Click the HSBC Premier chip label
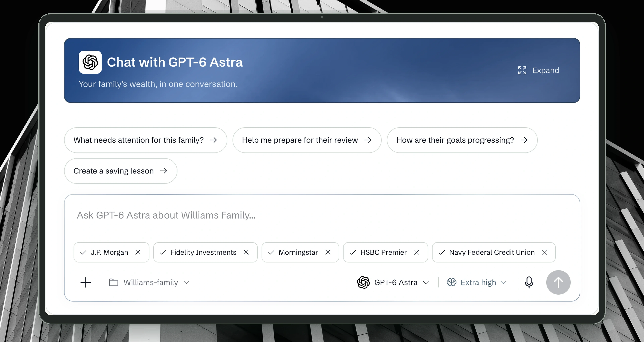Screen dimensions: 644x342 coord(384,252)
